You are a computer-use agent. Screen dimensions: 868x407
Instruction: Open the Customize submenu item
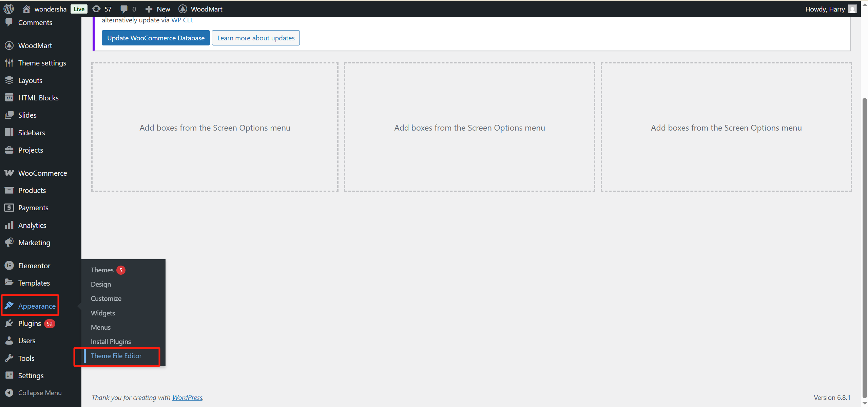point(105,298)
